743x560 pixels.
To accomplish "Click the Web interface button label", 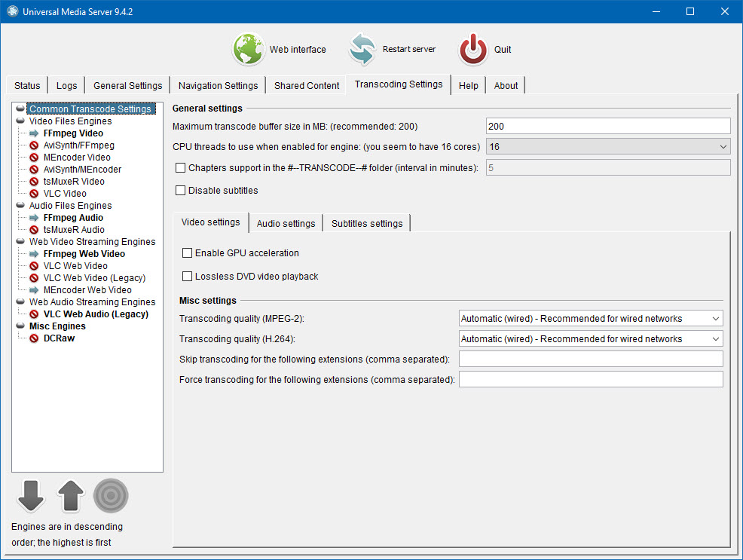I will (298, 49).
